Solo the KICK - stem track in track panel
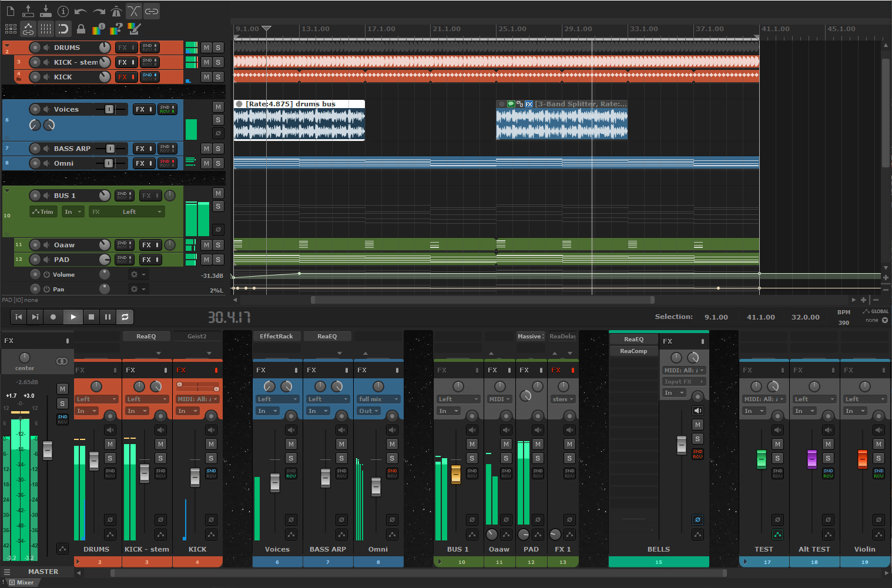 [x=218, y=62]
